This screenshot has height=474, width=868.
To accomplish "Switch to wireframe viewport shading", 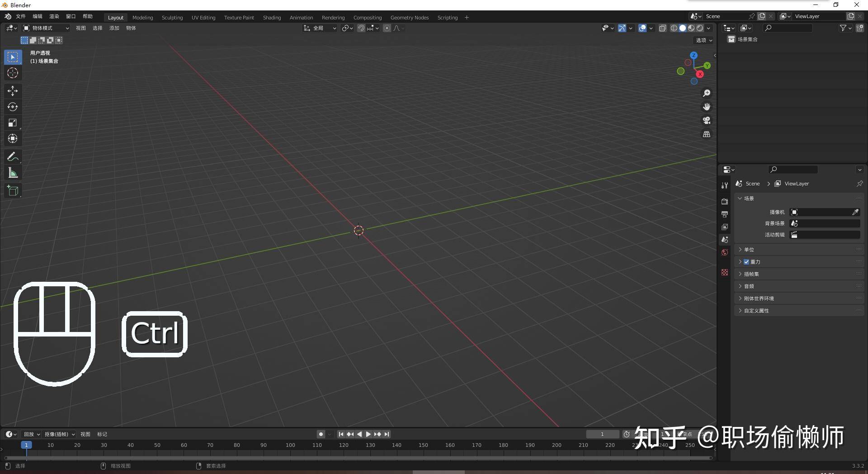I will [674, 28].
